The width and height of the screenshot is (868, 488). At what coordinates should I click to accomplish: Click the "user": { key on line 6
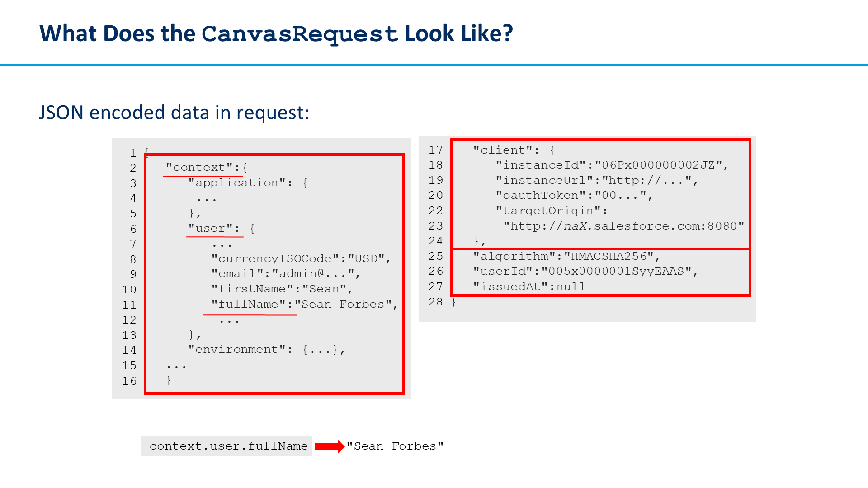tap(222, 229)
